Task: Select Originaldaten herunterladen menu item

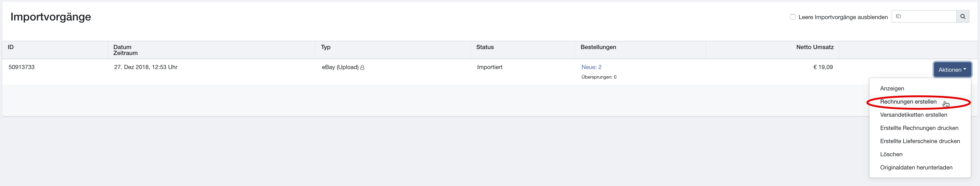Action: pyautogui.click(x=916, y=167)
